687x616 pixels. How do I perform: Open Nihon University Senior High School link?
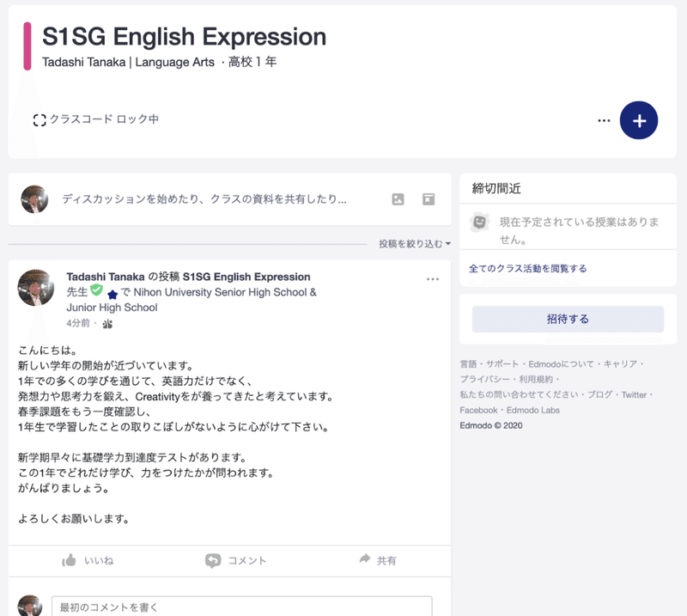coord(192,300)
